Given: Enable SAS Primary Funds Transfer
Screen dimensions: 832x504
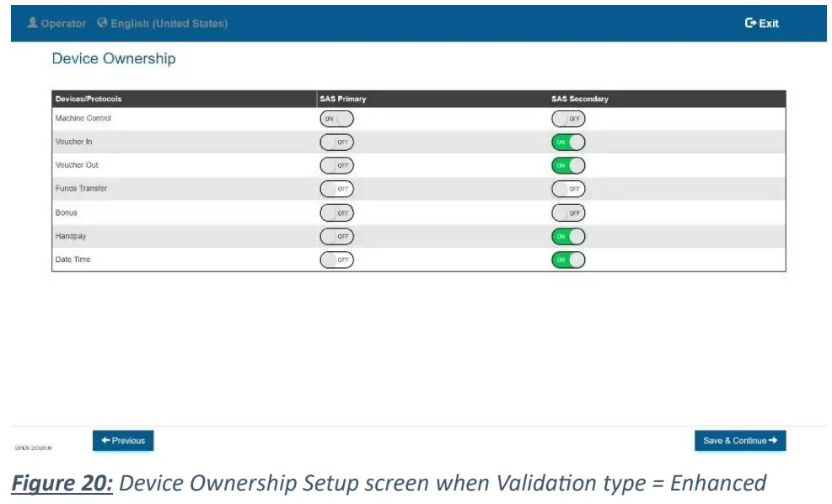Looking at the screenshot, I should pyautogui.click(x=336, y=189).
